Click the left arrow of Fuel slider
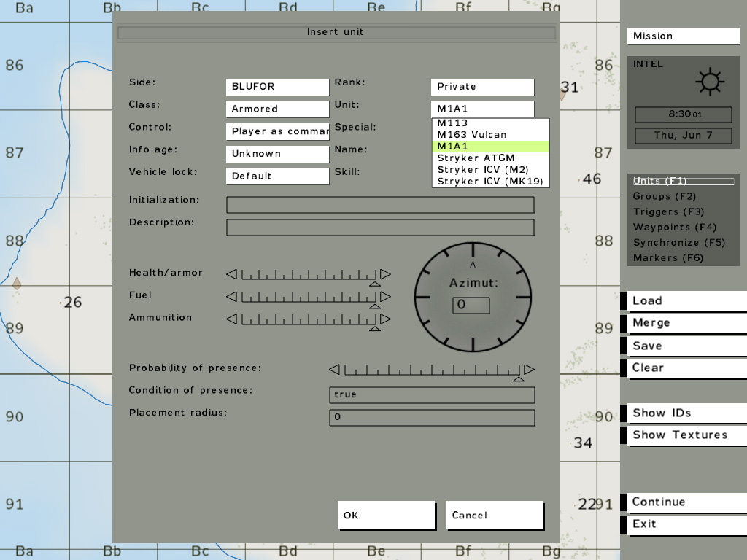The width and height of the screenshot is (747, 560). 231,297
